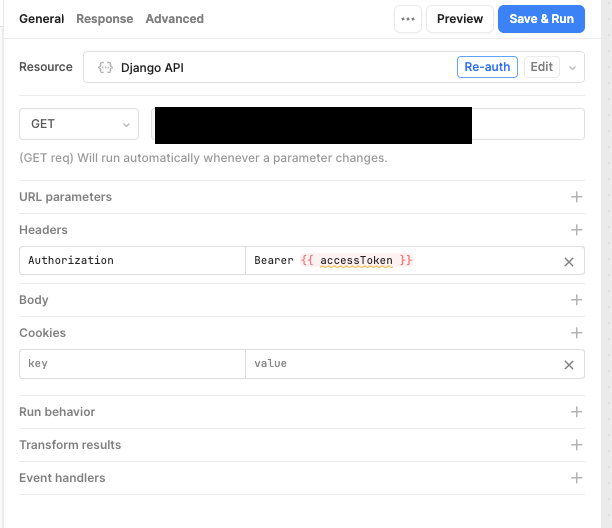Open the three-dots more options menu
The width and height of the screenshot is (612, 528).
click(407, 19)
